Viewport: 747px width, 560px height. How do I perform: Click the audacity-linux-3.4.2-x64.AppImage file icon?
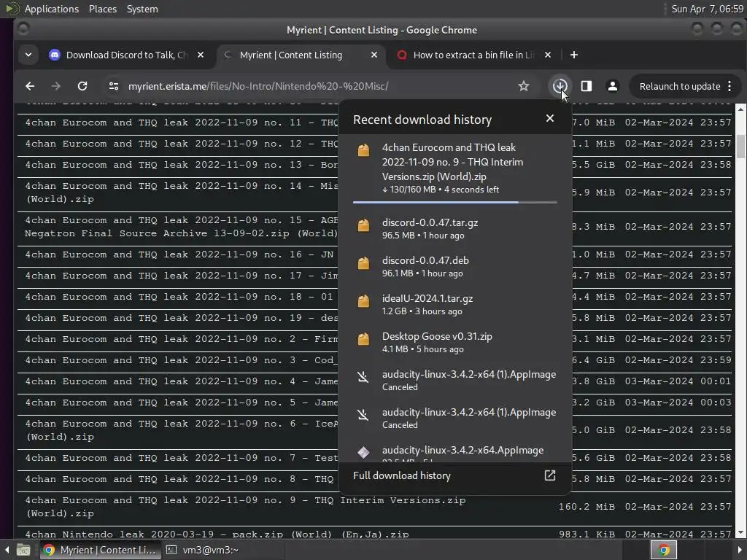click(x=363, y=452)
